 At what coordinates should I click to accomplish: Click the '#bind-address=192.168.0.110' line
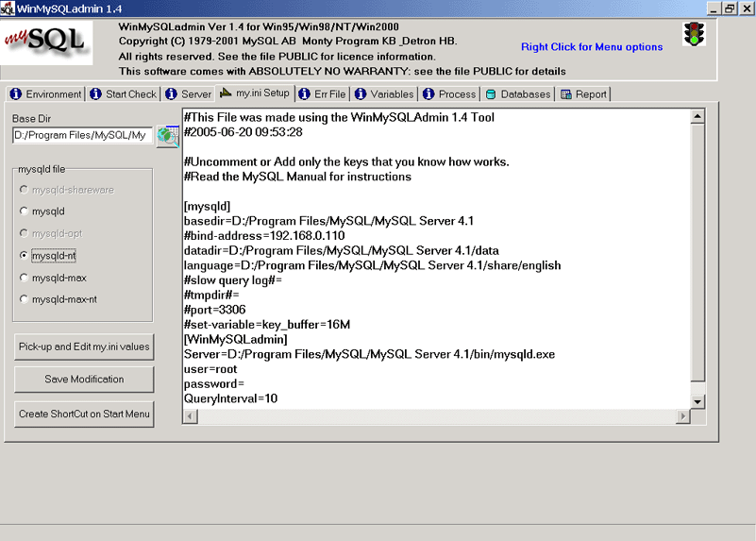click(x=264, y=236)
